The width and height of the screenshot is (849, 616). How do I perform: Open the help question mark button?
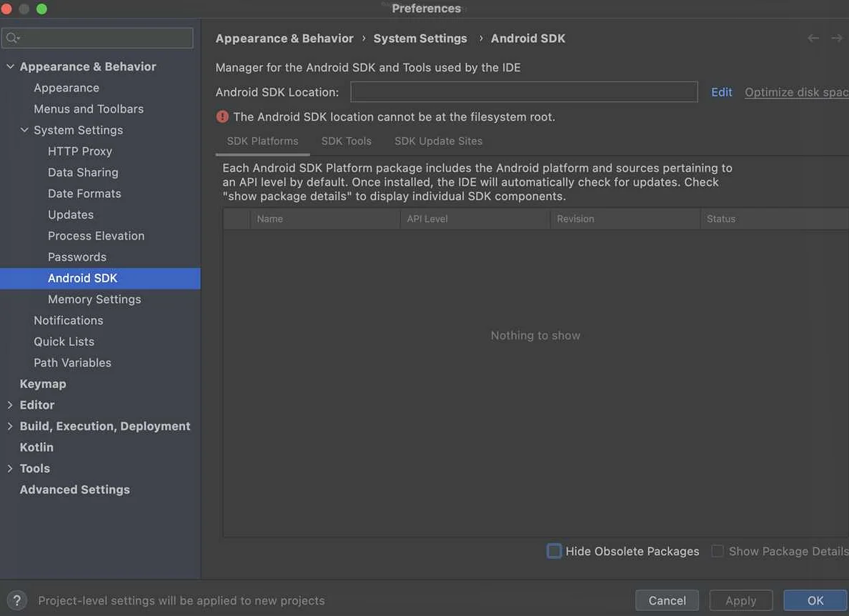[x=16, y=600]
